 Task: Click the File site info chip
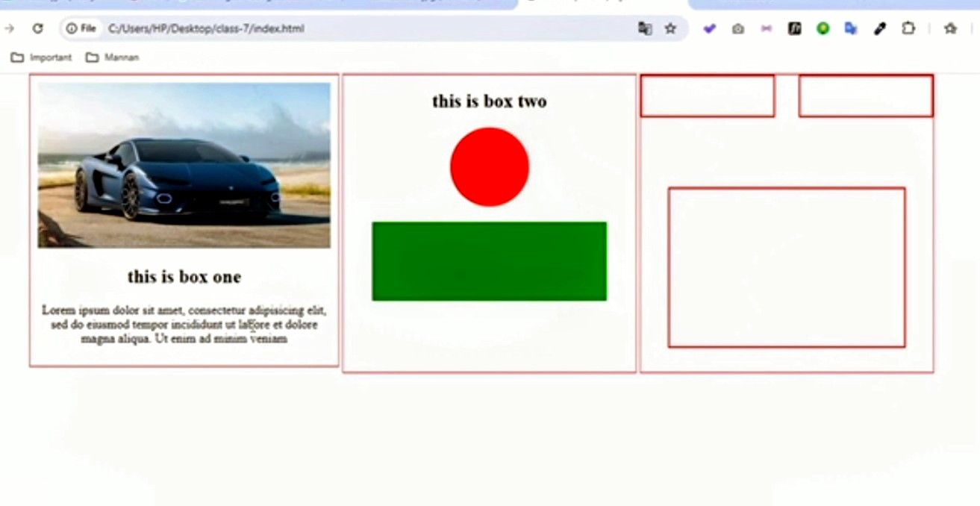81,28
